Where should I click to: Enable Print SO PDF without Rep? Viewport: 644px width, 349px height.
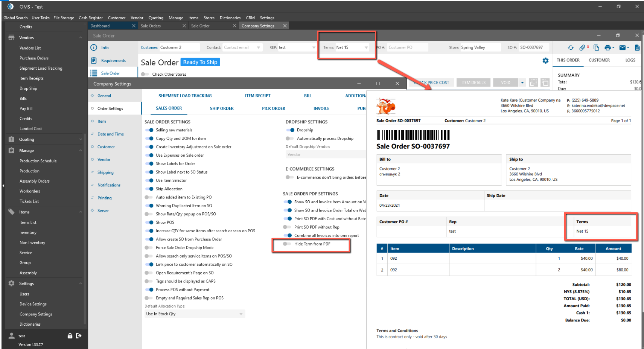click(287, 227)
